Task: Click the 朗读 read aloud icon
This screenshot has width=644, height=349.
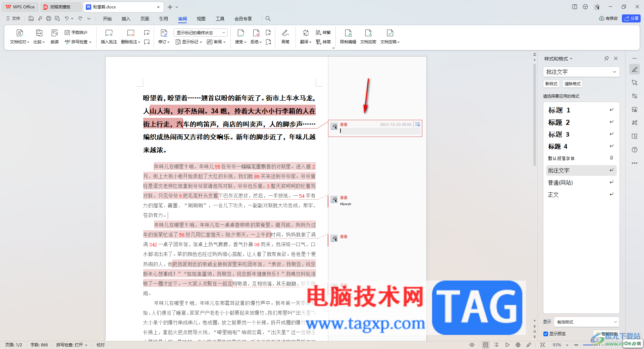Action: [55, 33]
